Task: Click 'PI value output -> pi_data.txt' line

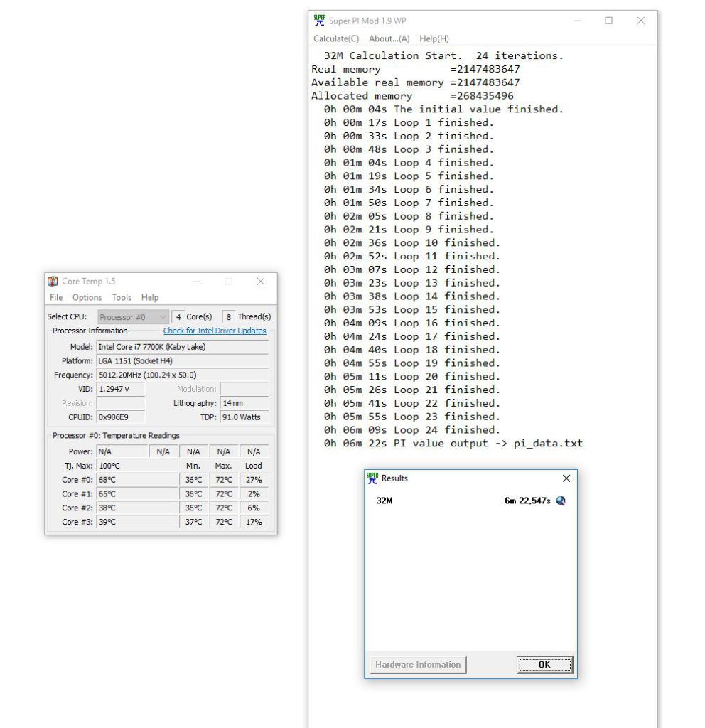Action: (453, 444)
